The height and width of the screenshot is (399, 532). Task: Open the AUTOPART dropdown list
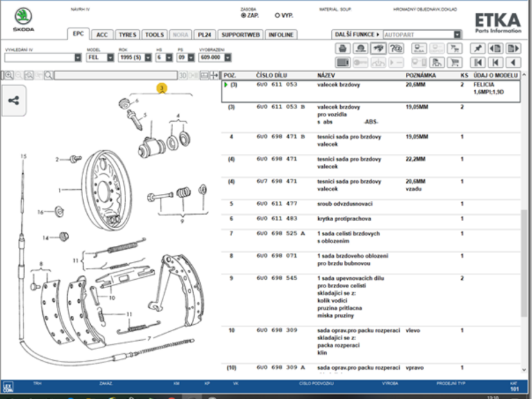[x=457, y=34]
